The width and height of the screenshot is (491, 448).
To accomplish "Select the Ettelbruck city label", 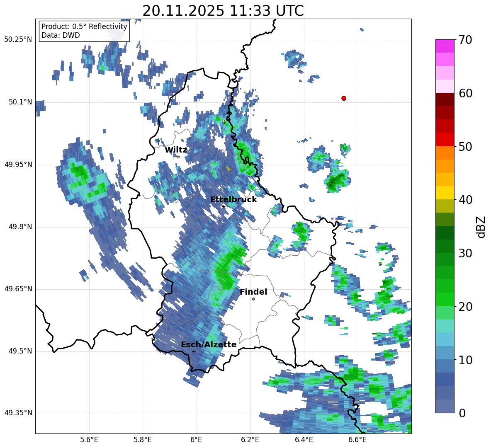I will coord(233,199).
